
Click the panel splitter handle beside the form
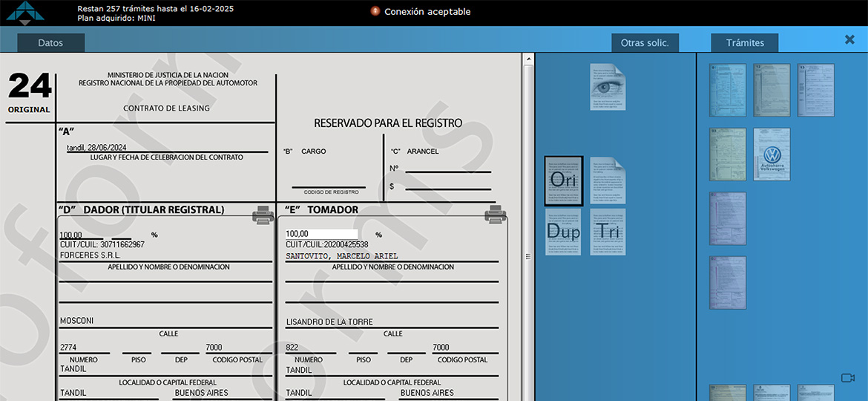pyautogui.click(x=528, y=257)
